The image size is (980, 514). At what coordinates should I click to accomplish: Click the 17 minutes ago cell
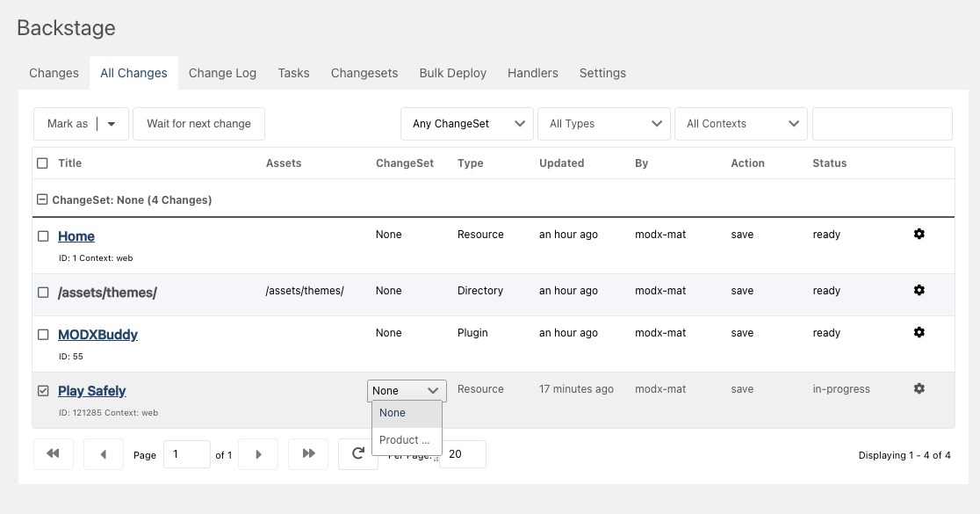576,389
